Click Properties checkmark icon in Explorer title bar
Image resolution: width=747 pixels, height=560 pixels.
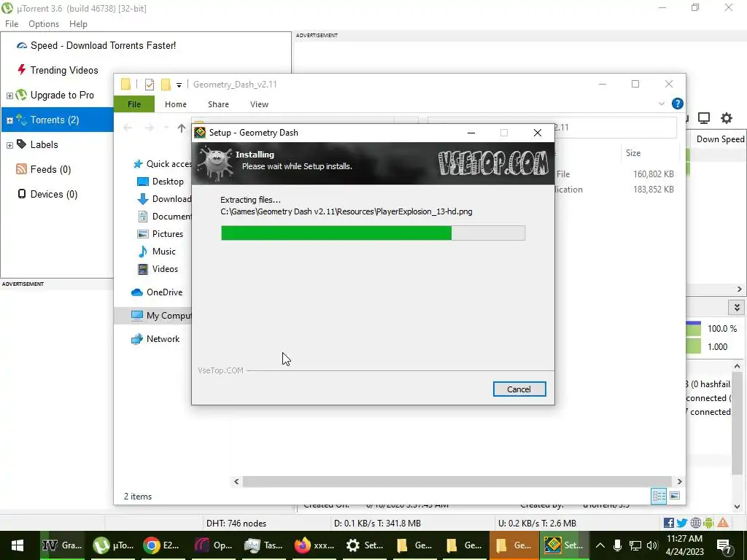click(x=149, y=85)
